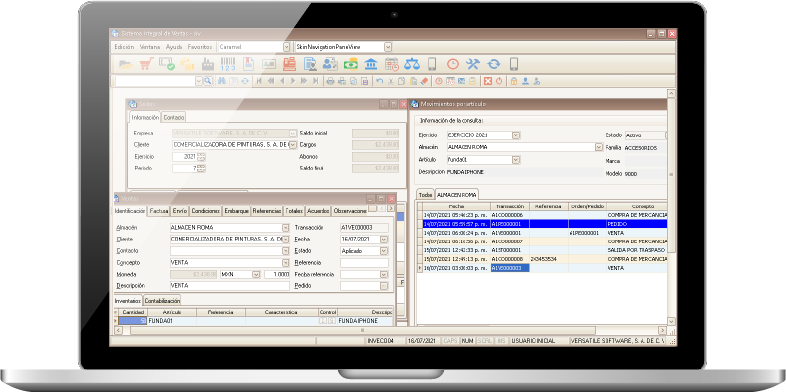Click the padlock icon

click(x=514, y=81)
